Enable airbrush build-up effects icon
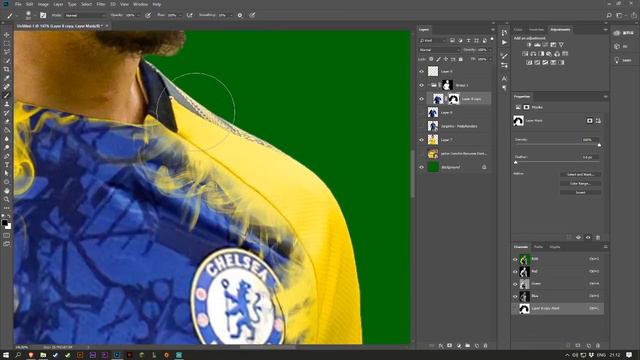 [x=190, y=15]
